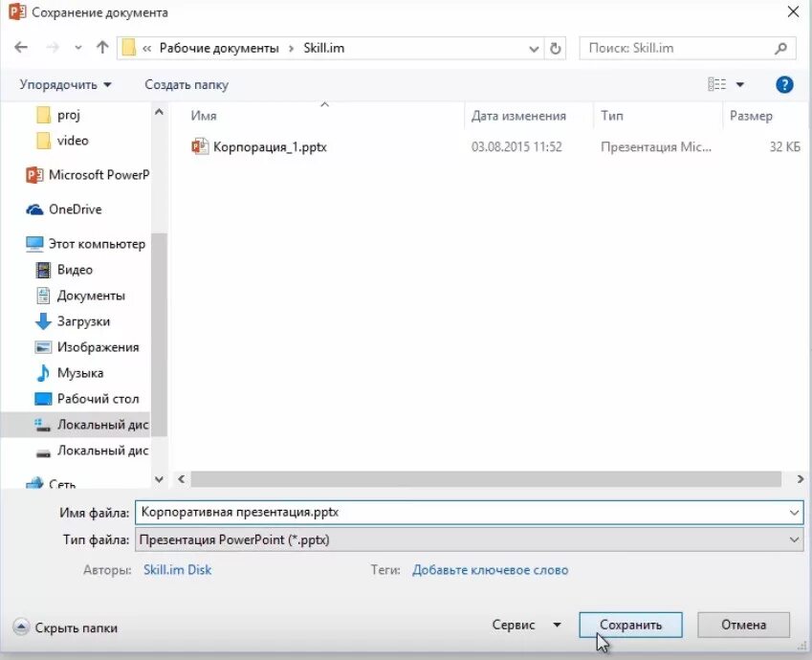Click the file list scroll right arrow

click(x=801, y=478)
